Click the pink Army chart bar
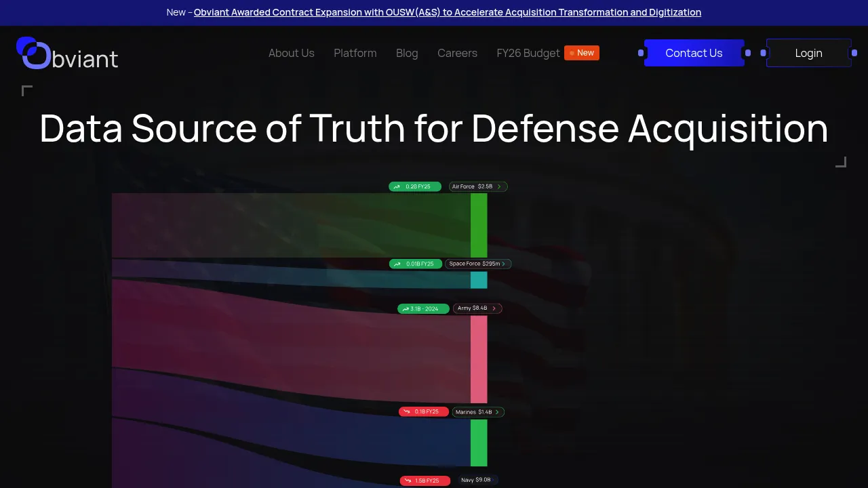 (x=479, y=359)
